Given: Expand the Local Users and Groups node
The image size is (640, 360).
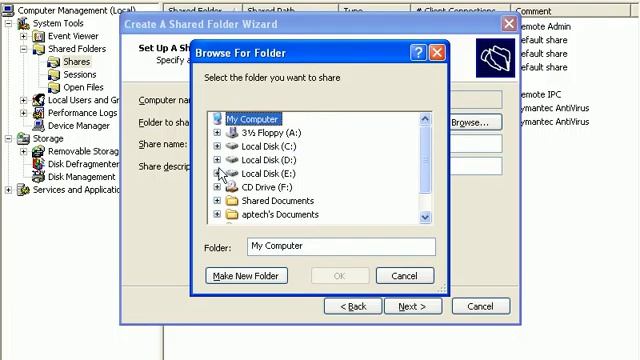Looking at the screenshot, I should pos(23,100).
